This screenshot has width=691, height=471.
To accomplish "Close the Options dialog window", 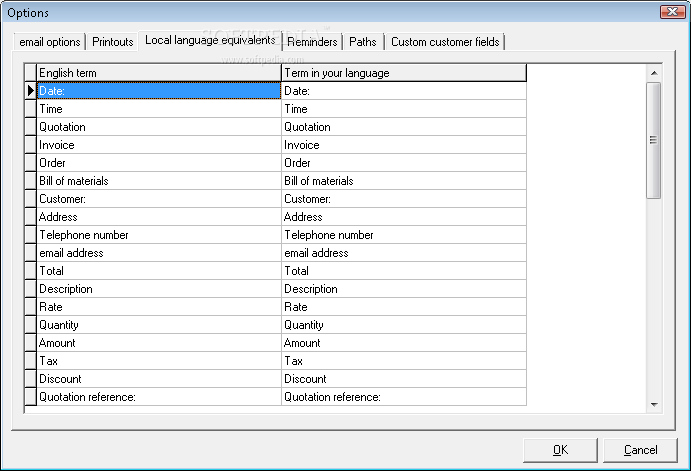I will tap(672, 11).
